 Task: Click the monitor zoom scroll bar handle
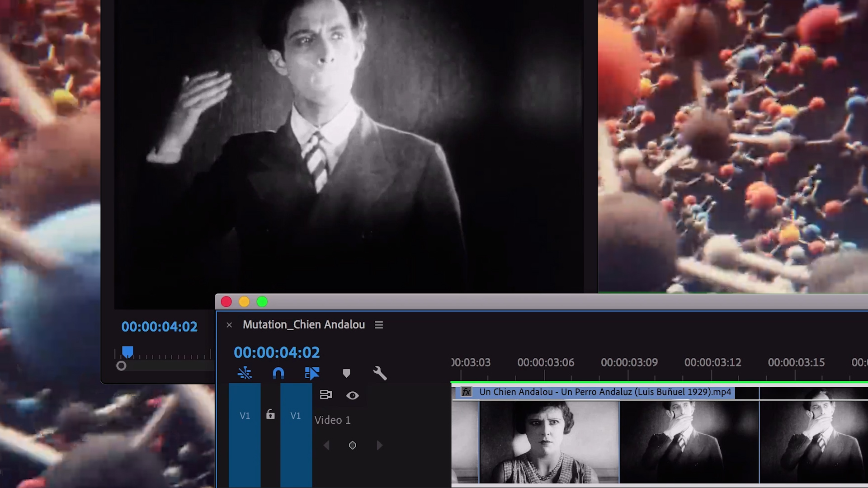[x=121, y=366]
